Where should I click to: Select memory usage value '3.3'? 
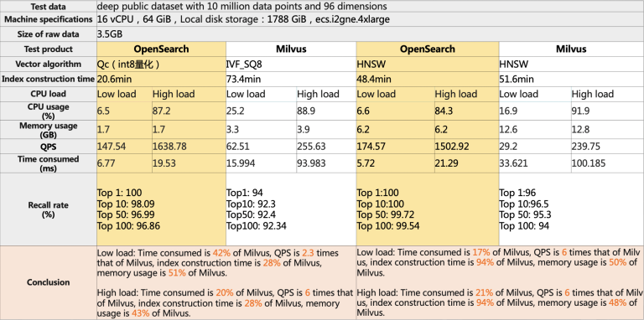click(232, 130)
